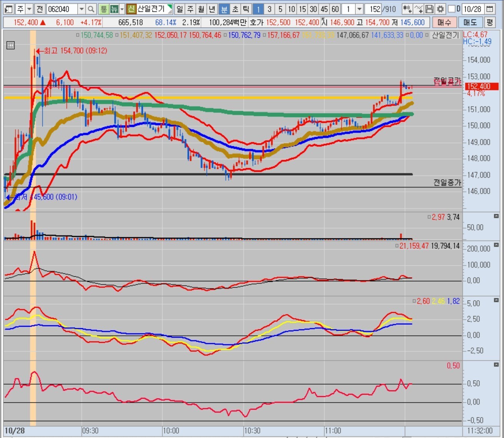The height and width of the screenshot is (438, 504).
Task: Select the 30 minute interval tab
Action: [313, 9]
